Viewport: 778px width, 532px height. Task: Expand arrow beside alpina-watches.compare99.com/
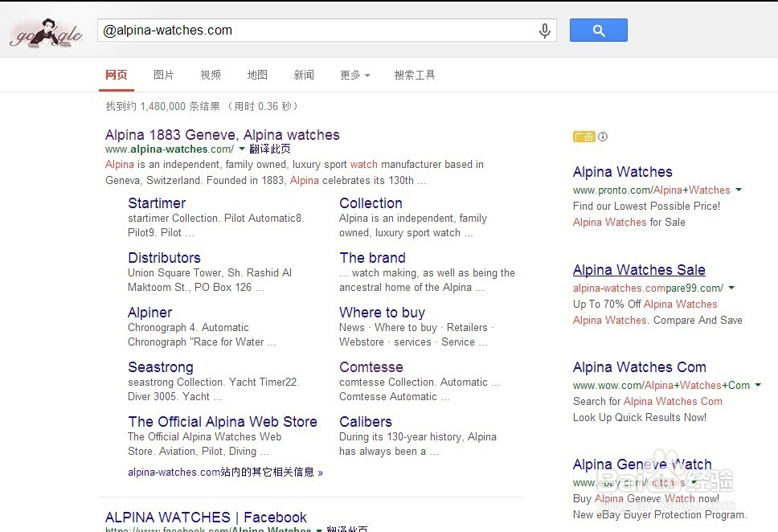(x=731, y=288)
